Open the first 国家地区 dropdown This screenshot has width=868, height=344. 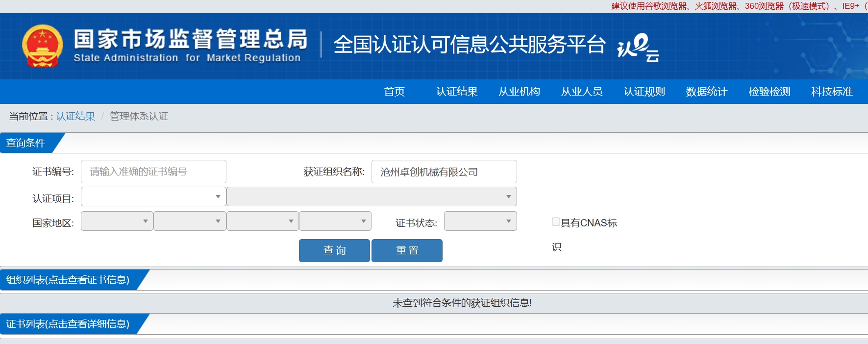pos(117,221)
